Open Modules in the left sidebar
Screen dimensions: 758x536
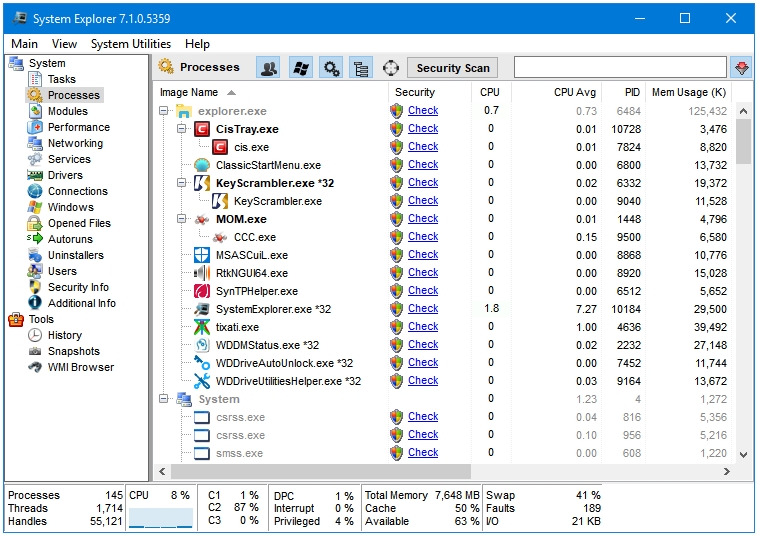point(67,111)
